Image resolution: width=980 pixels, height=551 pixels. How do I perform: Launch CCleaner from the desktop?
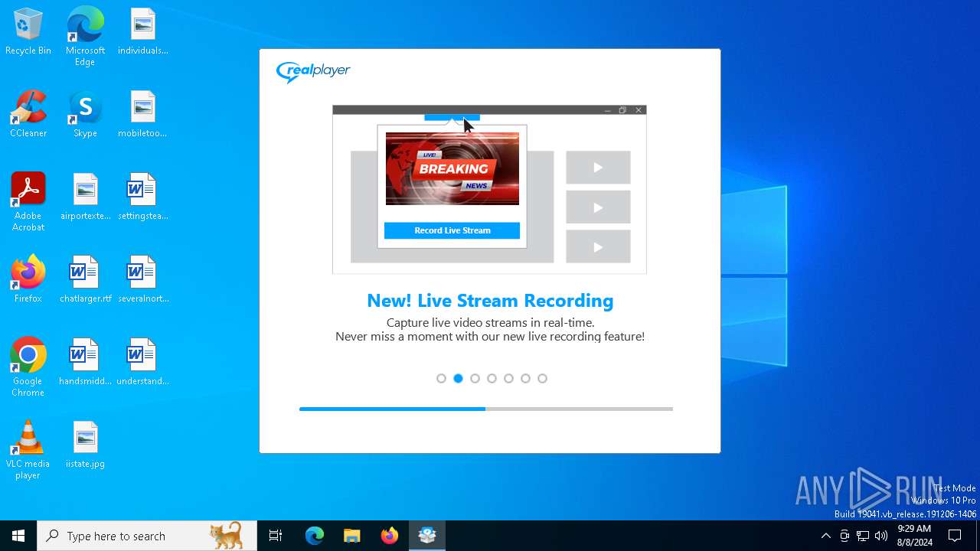(x=28, y=115)
